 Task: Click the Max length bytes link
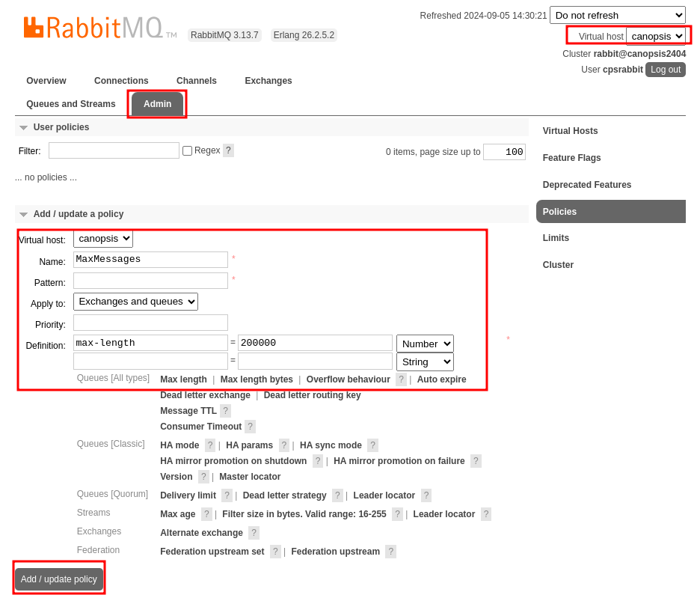257,379
